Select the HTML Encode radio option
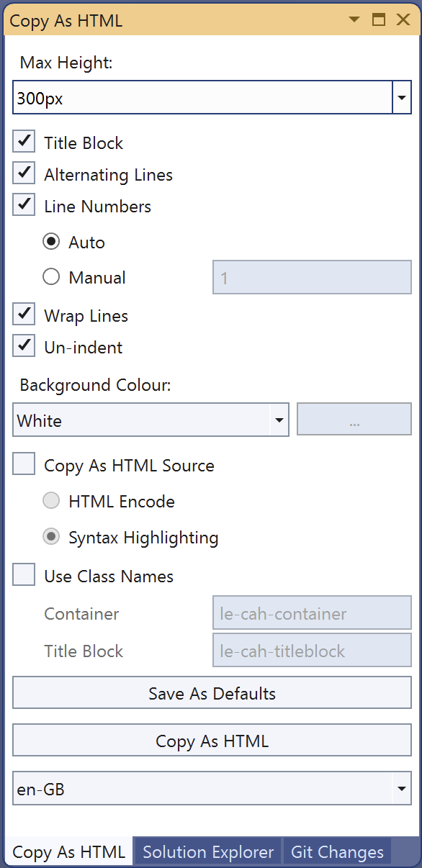The image size is (422, 868). click(51, 501)
